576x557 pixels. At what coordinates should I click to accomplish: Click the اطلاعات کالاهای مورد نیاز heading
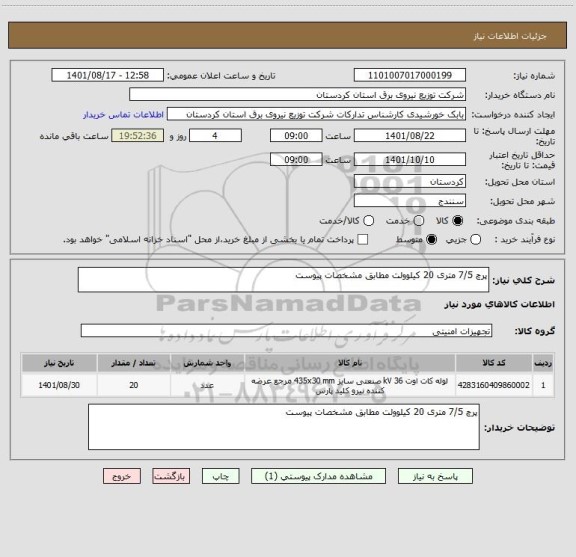pos(500,304)
